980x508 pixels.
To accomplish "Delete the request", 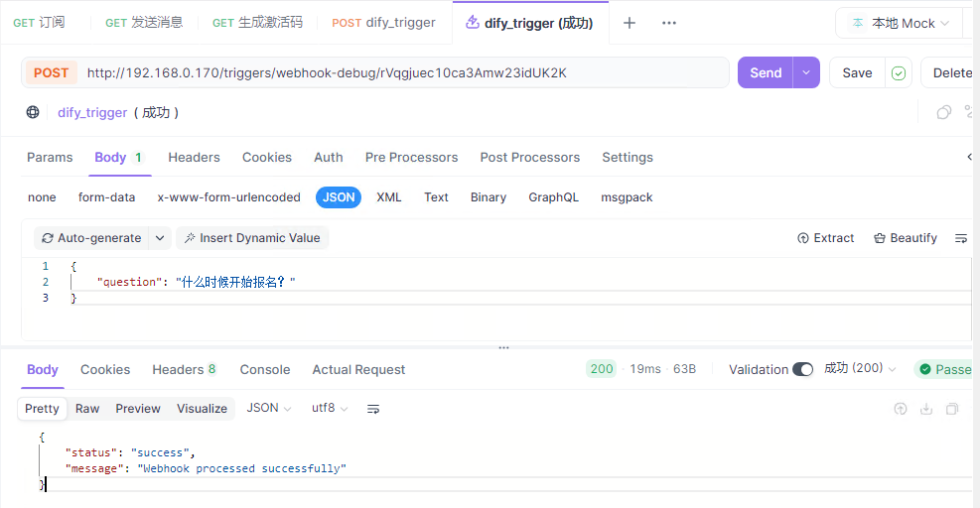I will [x=951, y=73].
